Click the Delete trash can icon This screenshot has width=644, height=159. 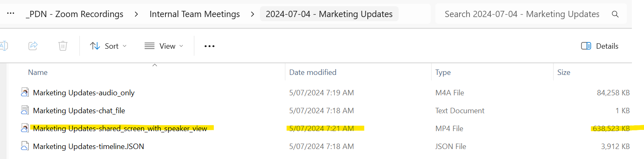[x=63, y=46]
